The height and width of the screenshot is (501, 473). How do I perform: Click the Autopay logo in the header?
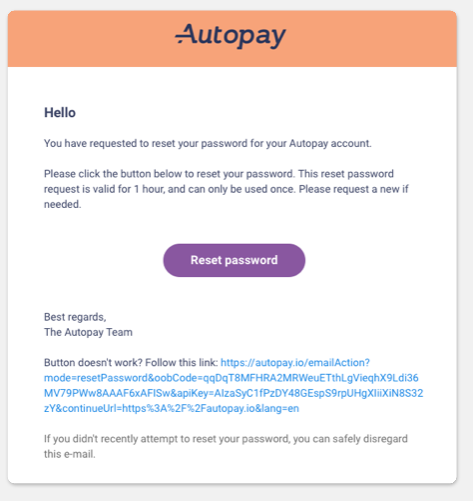230,36
